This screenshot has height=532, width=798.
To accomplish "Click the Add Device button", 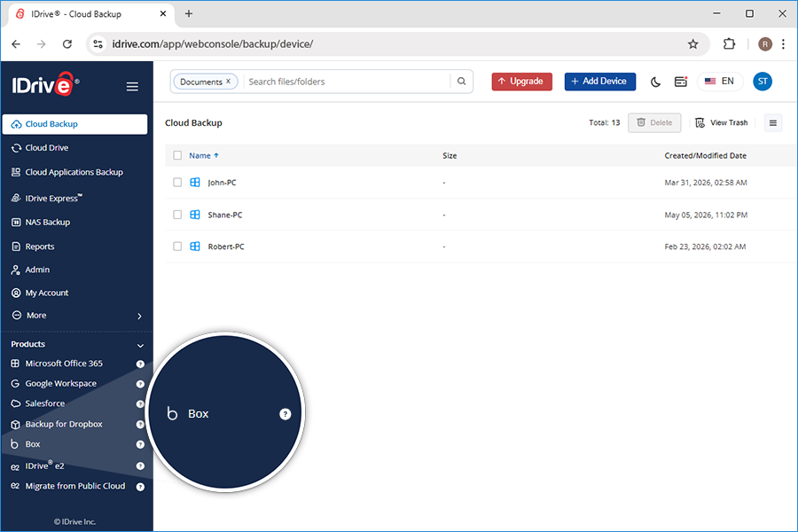I will [600, 82].
